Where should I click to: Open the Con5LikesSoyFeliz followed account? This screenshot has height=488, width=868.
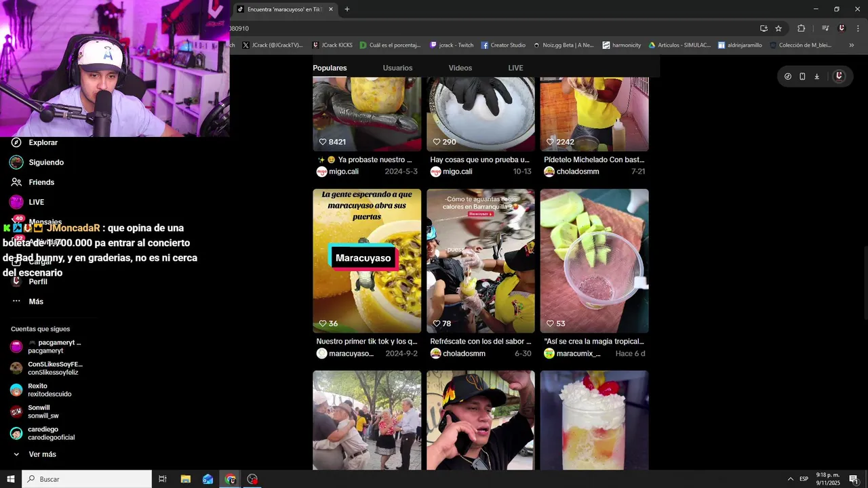point(46,368)
